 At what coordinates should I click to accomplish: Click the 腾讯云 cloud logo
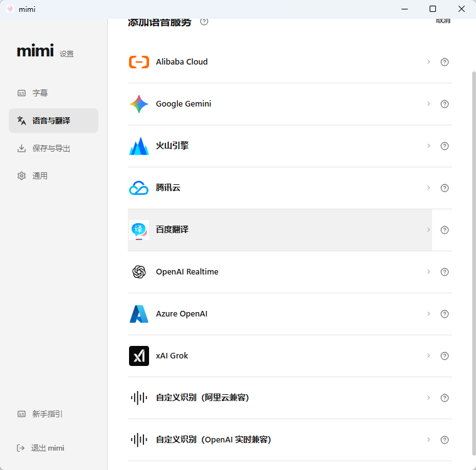point(139,188)
